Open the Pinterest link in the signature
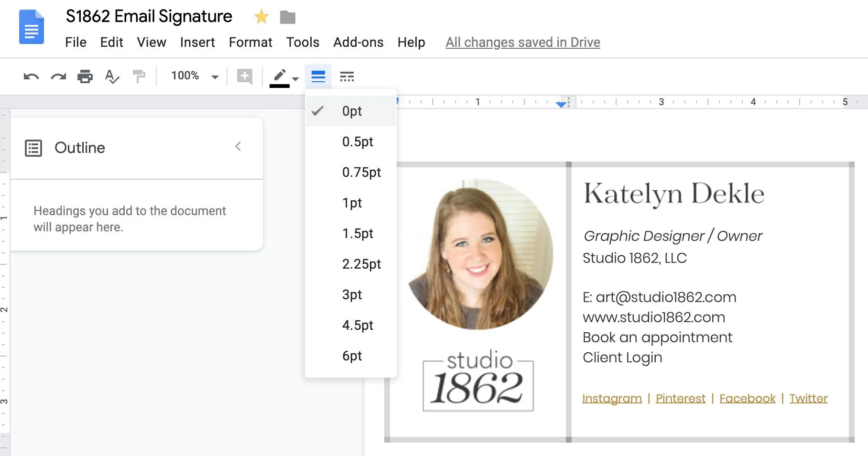The image size is (868, 456). pyautogui.click(x=680, y=398)
